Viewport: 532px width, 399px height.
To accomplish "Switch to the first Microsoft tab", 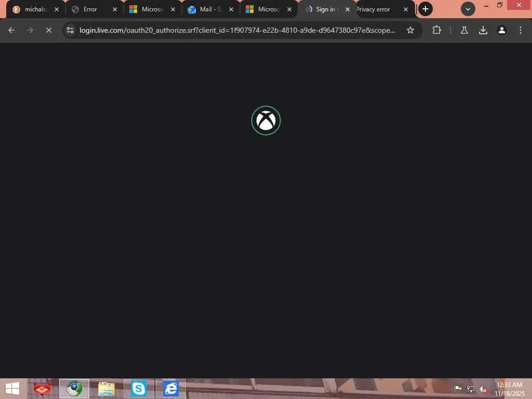I will point(152,9).
